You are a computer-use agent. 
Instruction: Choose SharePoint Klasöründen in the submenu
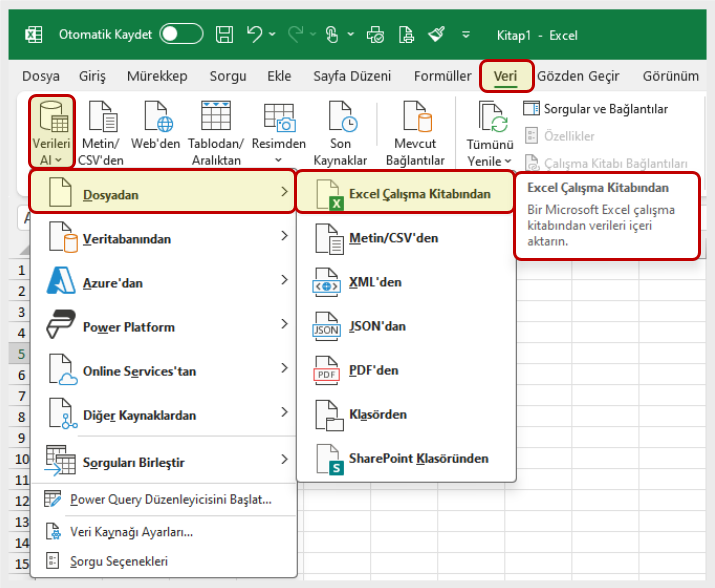[406, 458]
